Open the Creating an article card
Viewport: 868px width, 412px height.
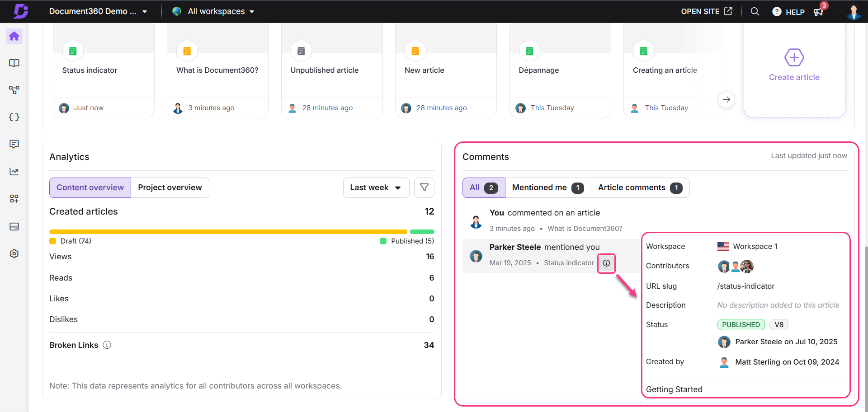click(674, 70)
